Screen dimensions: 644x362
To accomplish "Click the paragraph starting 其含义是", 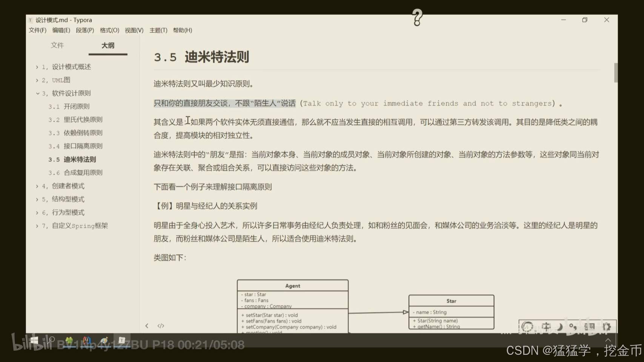I will tap(375, 129).
